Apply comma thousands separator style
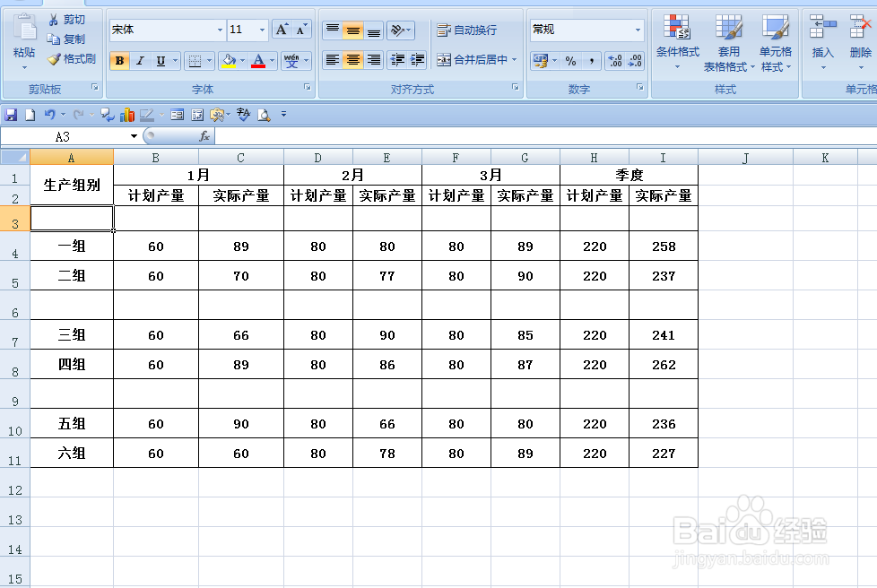The image size is (877, 588). tap(591, 61)
